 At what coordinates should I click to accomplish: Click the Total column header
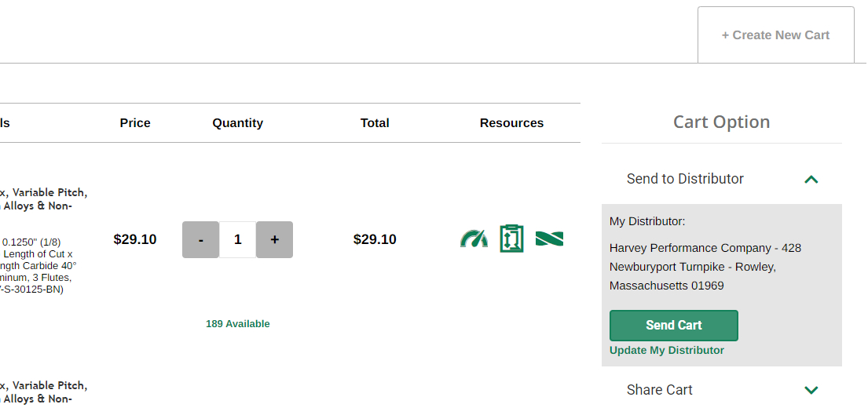pos(375,123)
